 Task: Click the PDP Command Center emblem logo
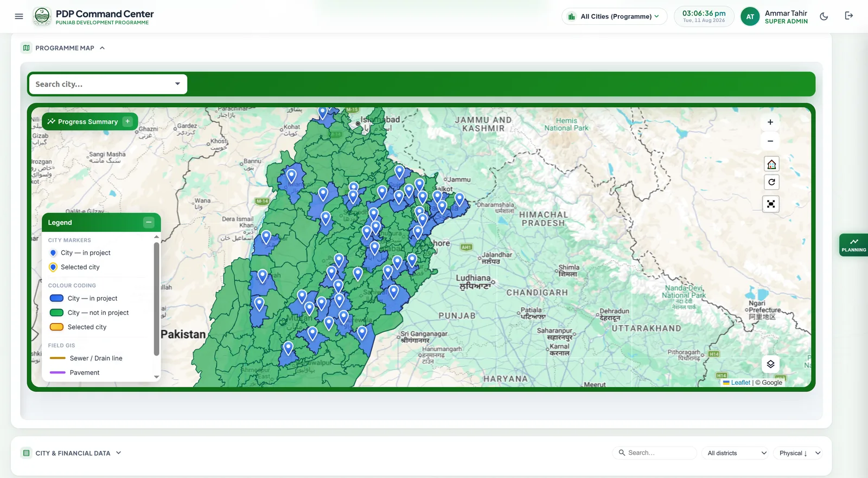[x=42, y=16]
